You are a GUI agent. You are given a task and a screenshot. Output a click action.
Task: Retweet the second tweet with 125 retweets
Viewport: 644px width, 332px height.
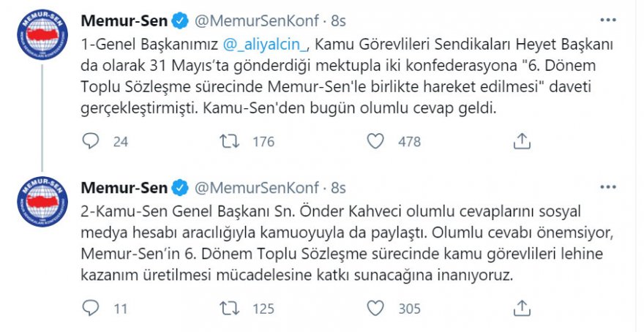coord(229,308)
